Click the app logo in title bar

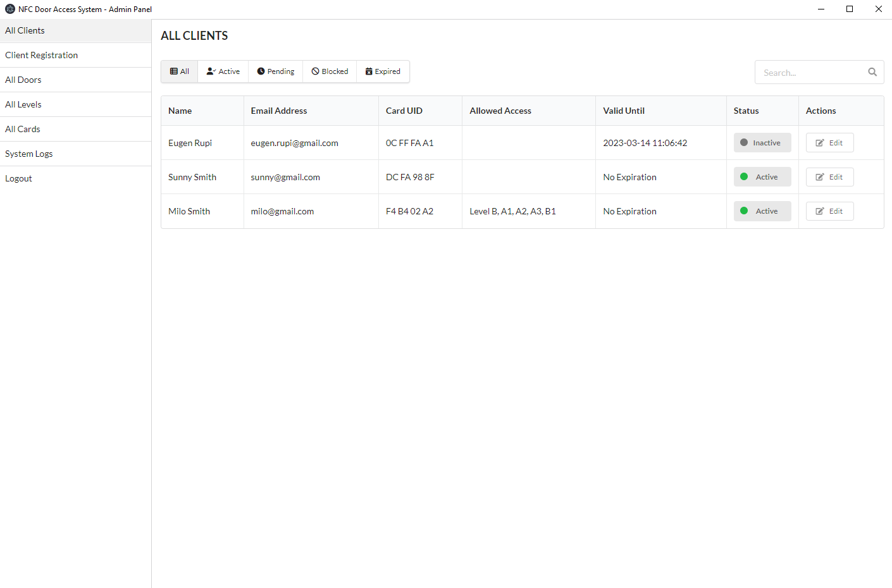pyautogui.click(x=10, y=9)
